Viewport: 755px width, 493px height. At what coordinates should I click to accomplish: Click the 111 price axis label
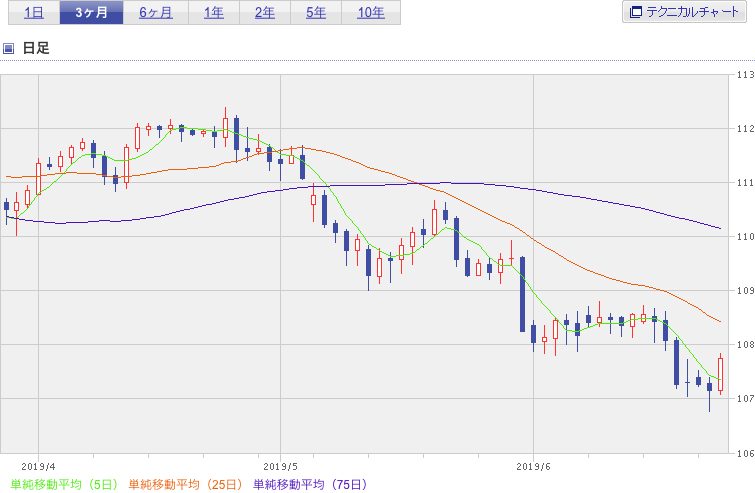[x=745, y=182]
